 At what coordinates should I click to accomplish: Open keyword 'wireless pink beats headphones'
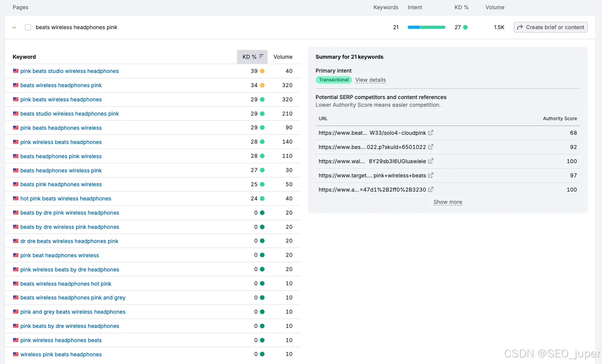coord(61,354)
